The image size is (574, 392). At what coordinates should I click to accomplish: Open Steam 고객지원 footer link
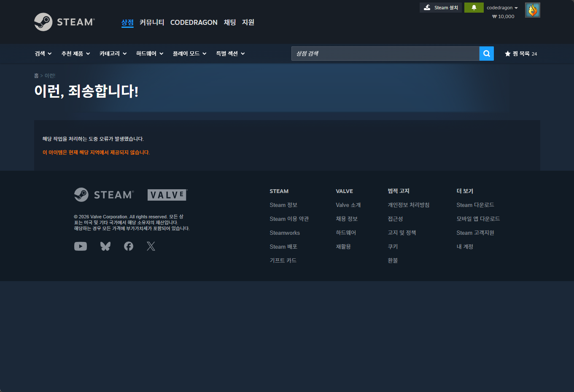[475, 233]
